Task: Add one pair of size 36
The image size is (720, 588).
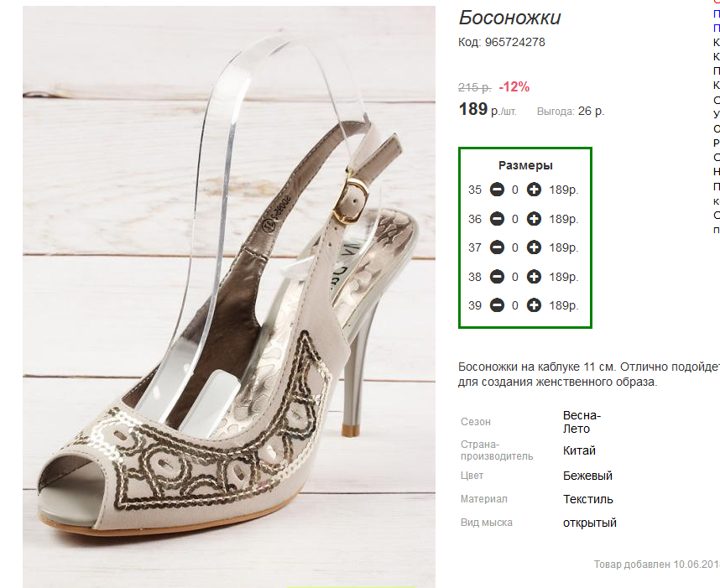Action: (x=534, y=219)
